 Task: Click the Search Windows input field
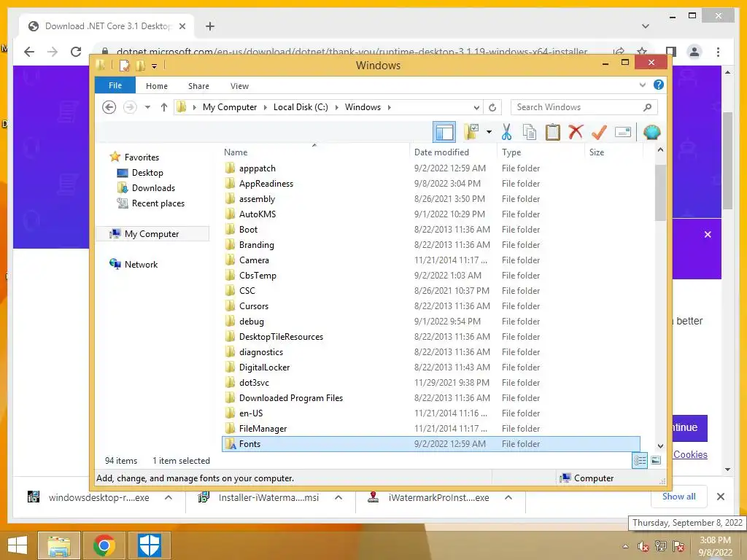click(584, 107)
